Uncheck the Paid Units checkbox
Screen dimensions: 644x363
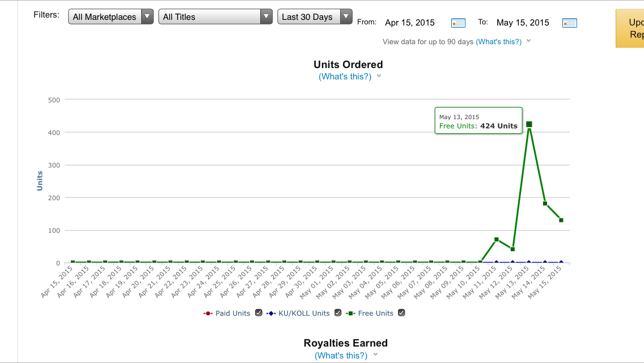(259, 313)
